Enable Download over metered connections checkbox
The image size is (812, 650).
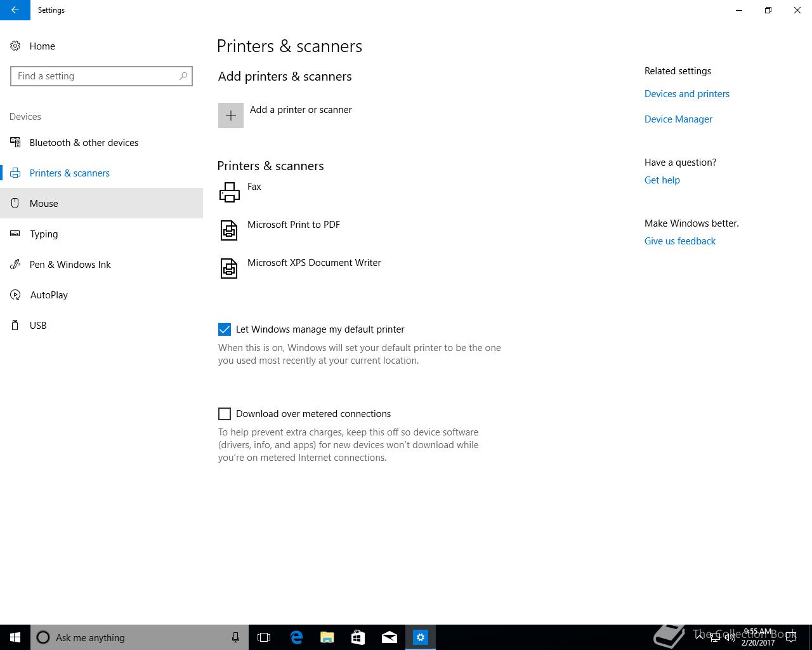coord(225,414)
